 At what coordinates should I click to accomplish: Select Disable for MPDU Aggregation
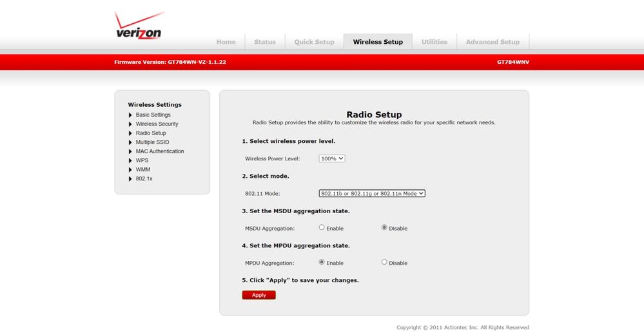(384, 262)
